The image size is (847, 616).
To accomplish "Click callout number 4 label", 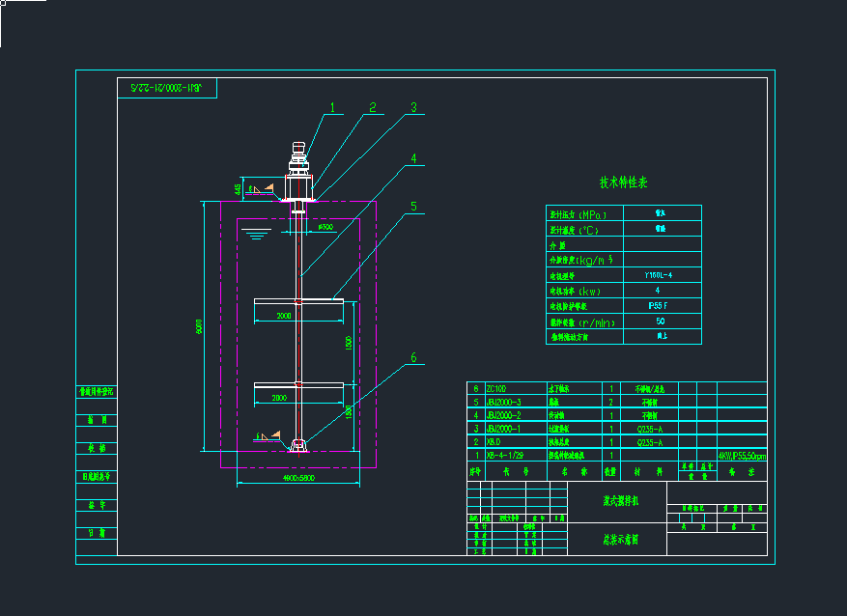I will pyautogui.click(x=412, y=158).
